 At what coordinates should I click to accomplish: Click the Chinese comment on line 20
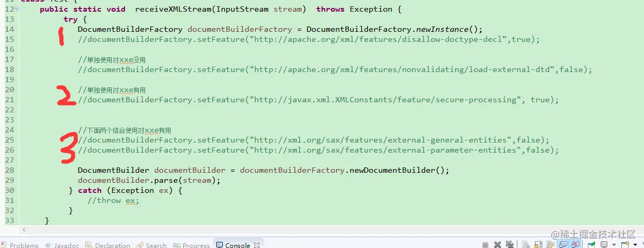(x=112, y=90)
